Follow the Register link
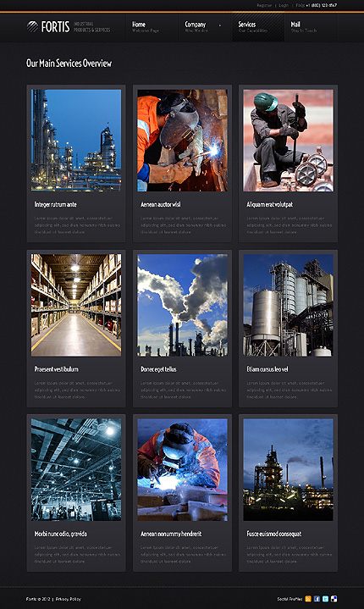The height and width of the screenshot is (609, 364). click(264, 5)
